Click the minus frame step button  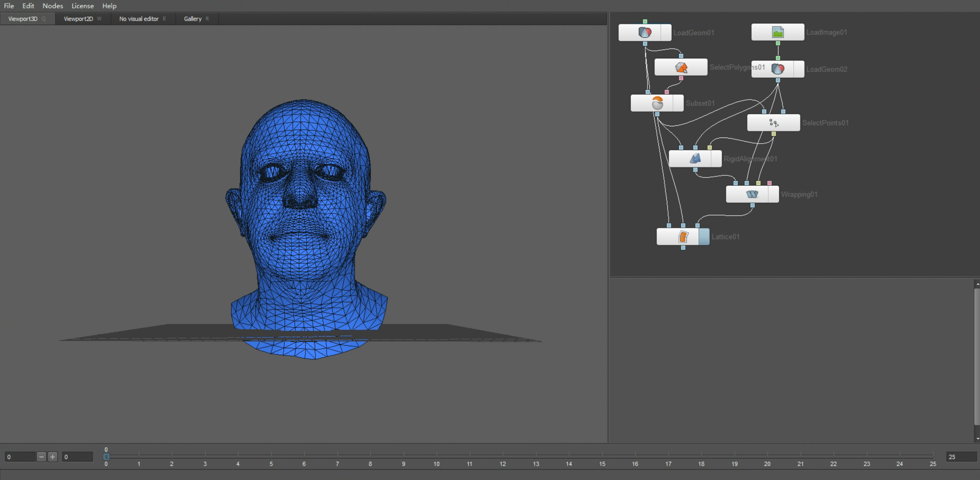pos(41,457)
